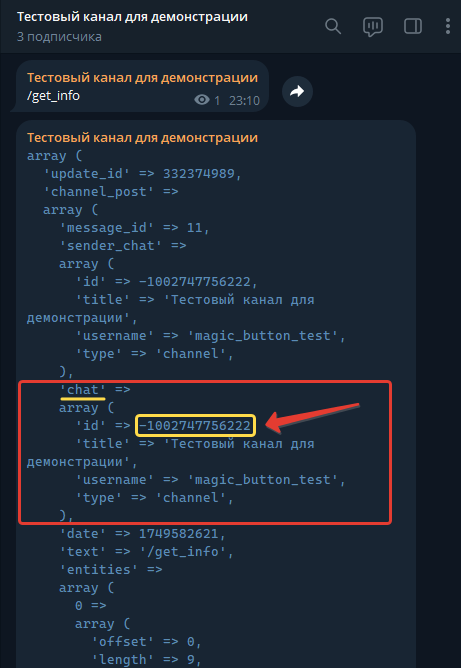Viewport: 461px width, 668px height.
Task: Click the highlighted chat id -1002747756222
Action: (x=195, y=425)
